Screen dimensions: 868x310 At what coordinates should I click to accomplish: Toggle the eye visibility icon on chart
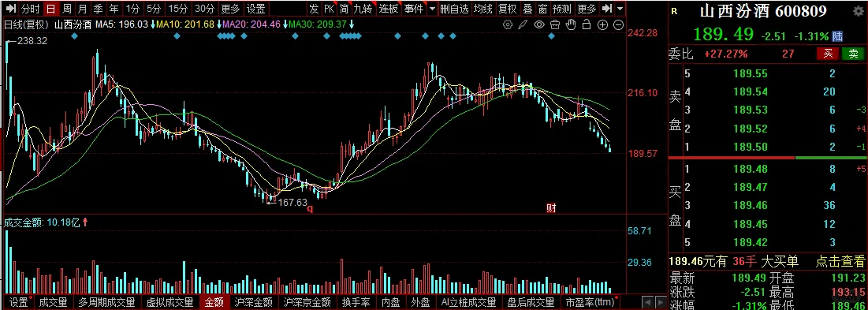539,24
